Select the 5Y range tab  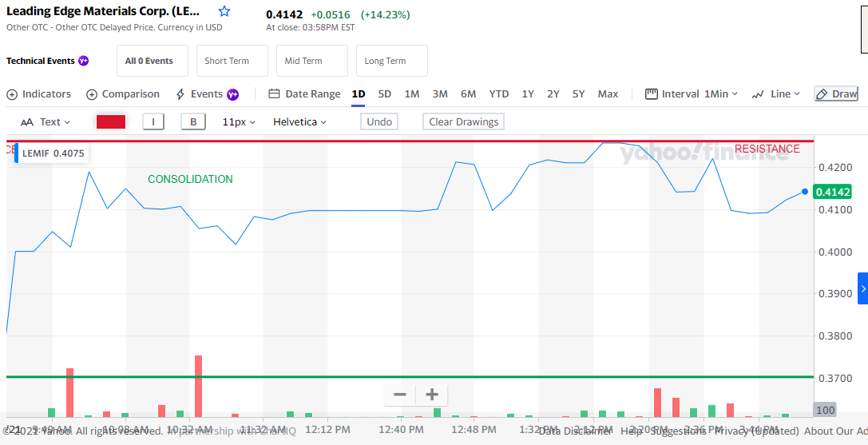578,93
